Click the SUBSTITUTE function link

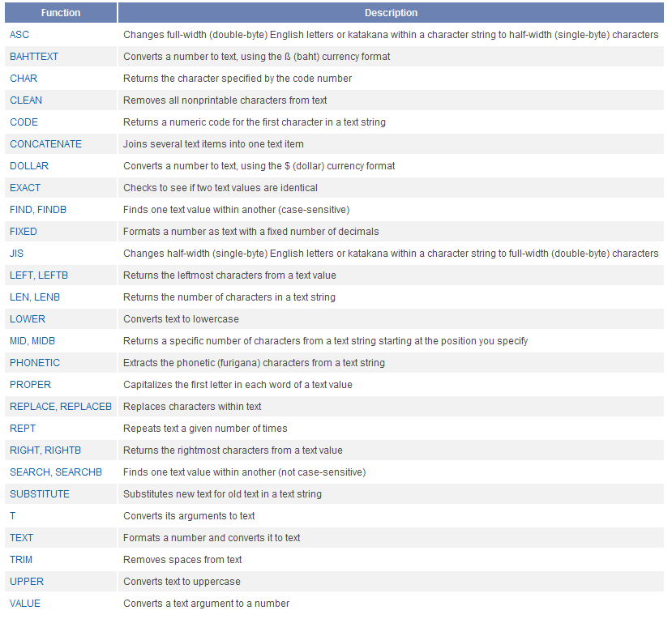point(40,493)
